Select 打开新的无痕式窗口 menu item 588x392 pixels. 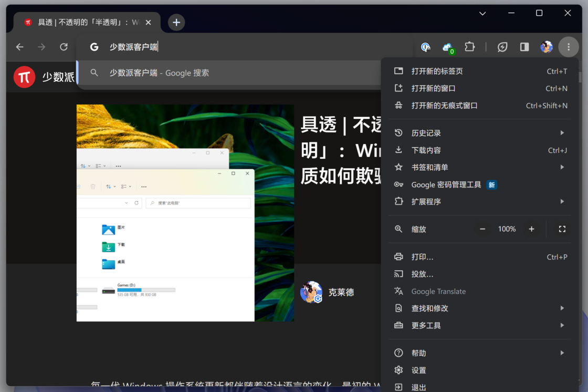pyautogui.click(x=444, y=106)
